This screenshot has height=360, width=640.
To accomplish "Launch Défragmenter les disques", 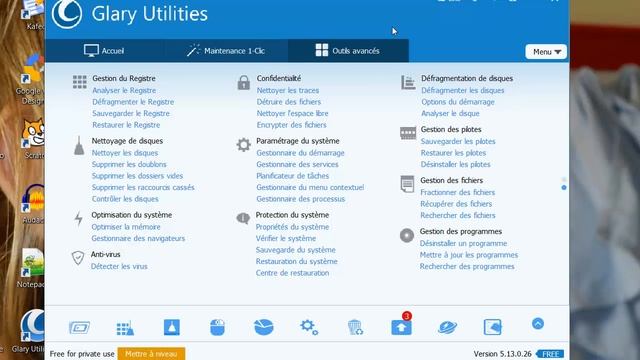I will [x=462, y=90].
